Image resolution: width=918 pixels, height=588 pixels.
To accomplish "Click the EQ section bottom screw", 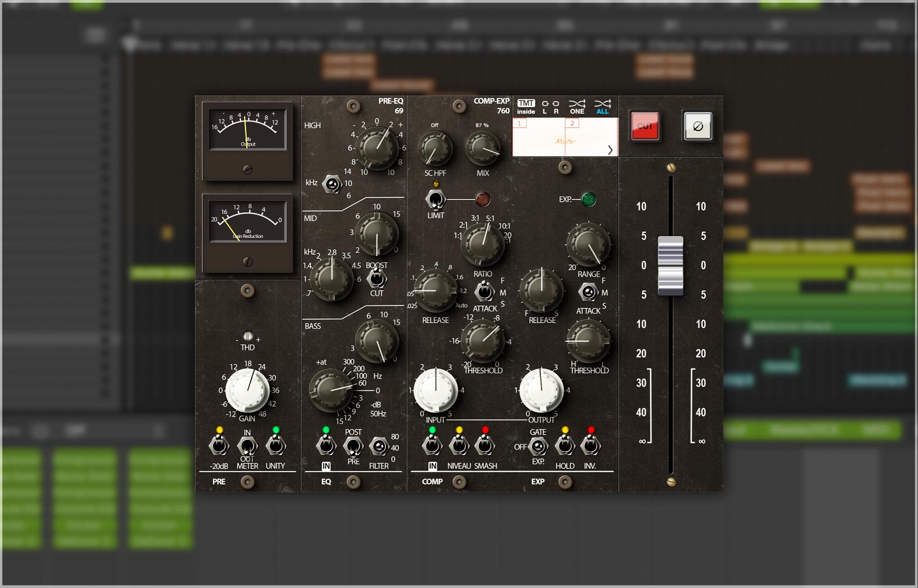I will click(x=353, y=482).
